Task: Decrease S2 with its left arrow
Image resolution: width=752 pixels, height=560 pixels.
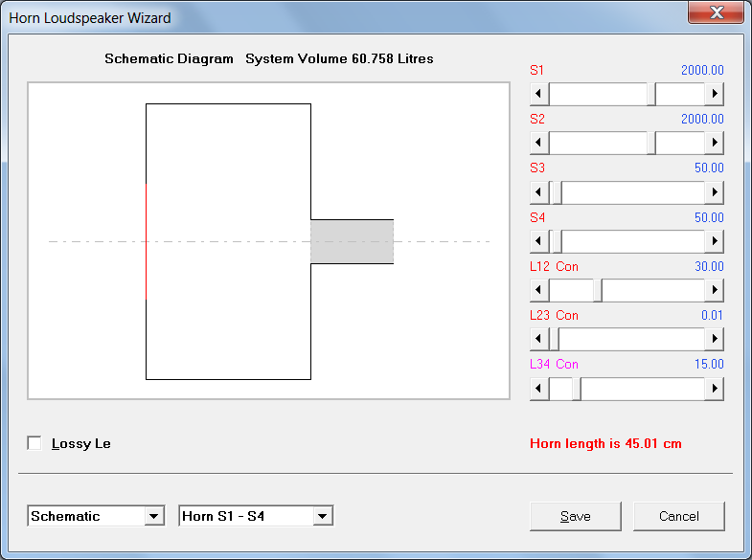Action: tap(539, 143)
